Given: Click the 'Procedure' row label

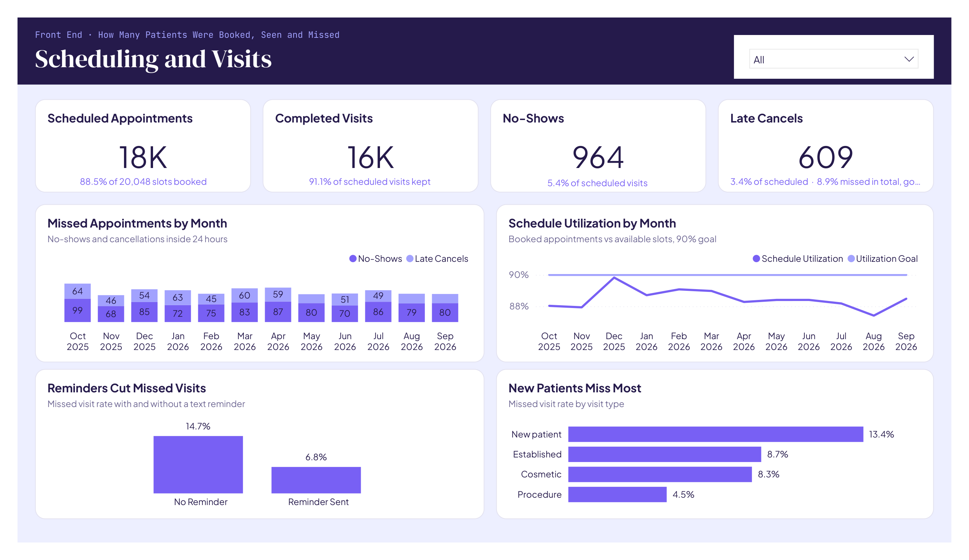Looking at the screenshot, I should [x=540, y=495].
